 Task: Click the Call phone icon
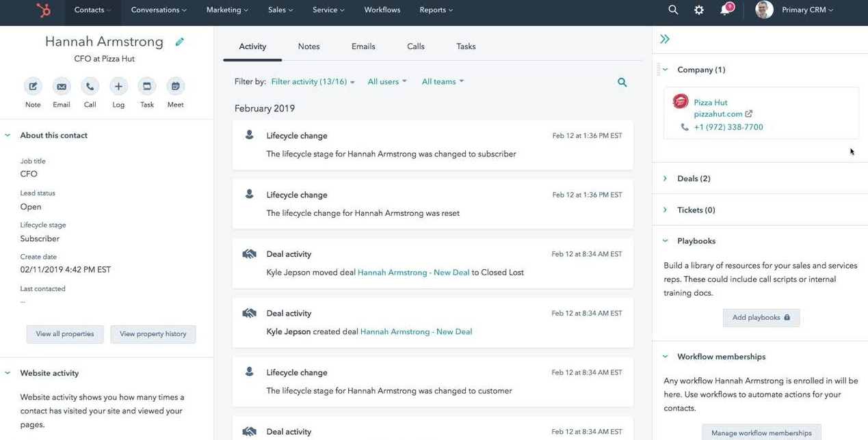coord(90,87)
